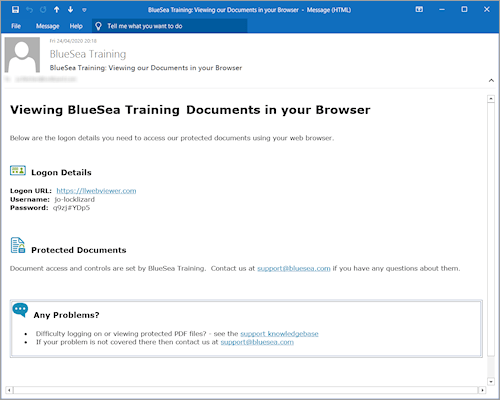Open the Help ribbon tab
The height and width of the screenshot is (400, 500).
click(x=76, y=26)
